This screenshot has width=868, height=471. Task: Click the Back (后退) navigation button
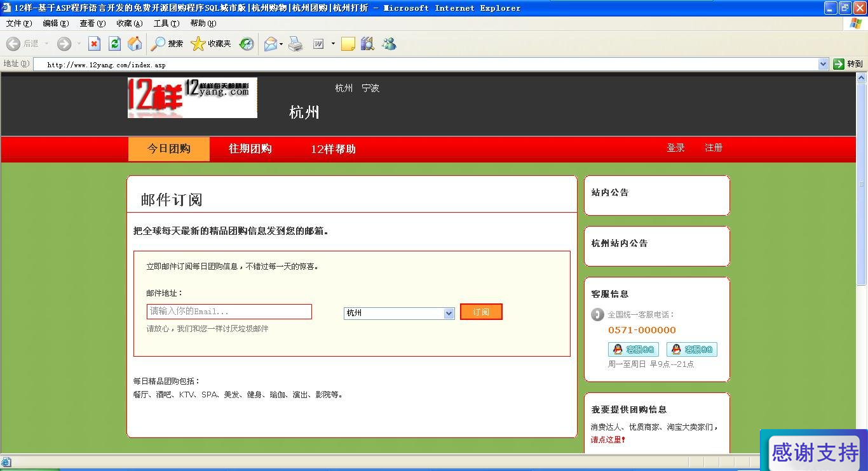coord(22,44)
